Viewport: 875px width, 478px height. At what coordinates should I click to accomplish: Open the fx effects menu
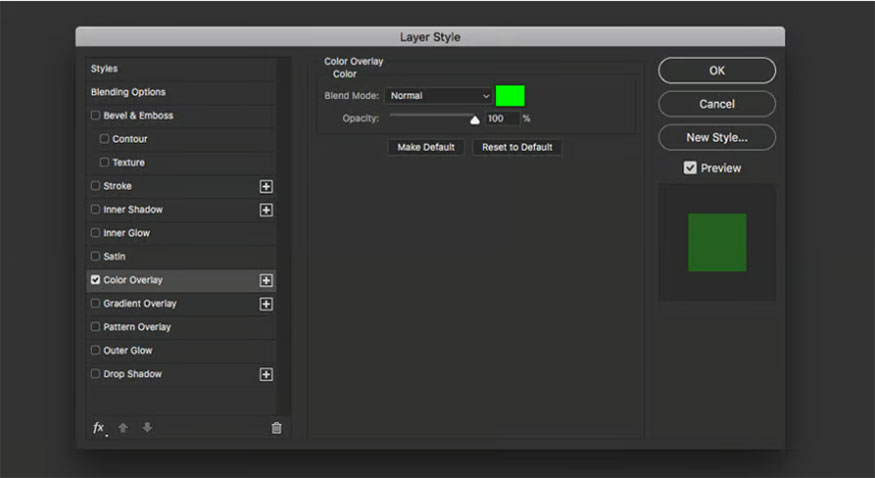(99, 428)
